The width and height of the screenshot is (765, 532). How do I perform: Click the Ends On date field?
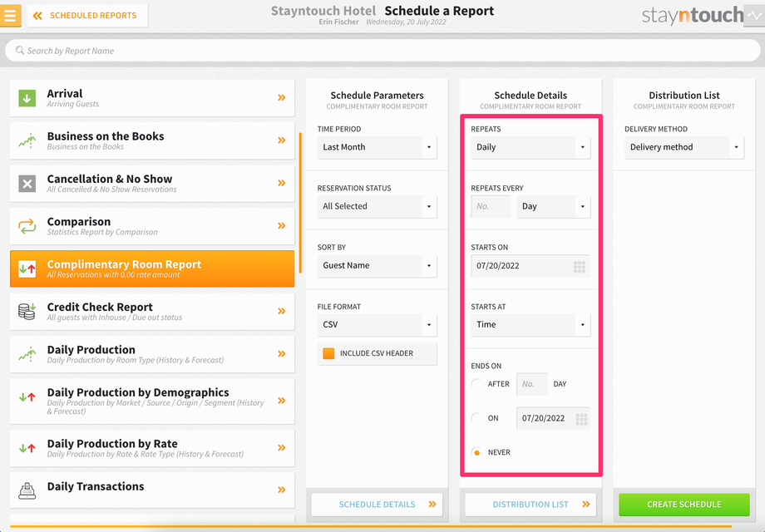(553, 418)
